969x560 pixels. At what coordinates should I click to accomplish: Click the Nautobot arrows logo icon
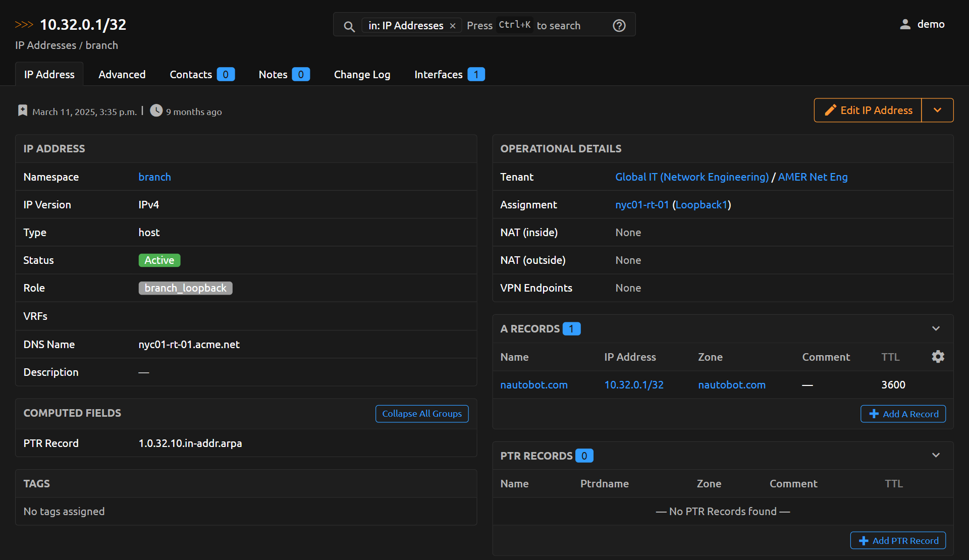click(24, 25)
